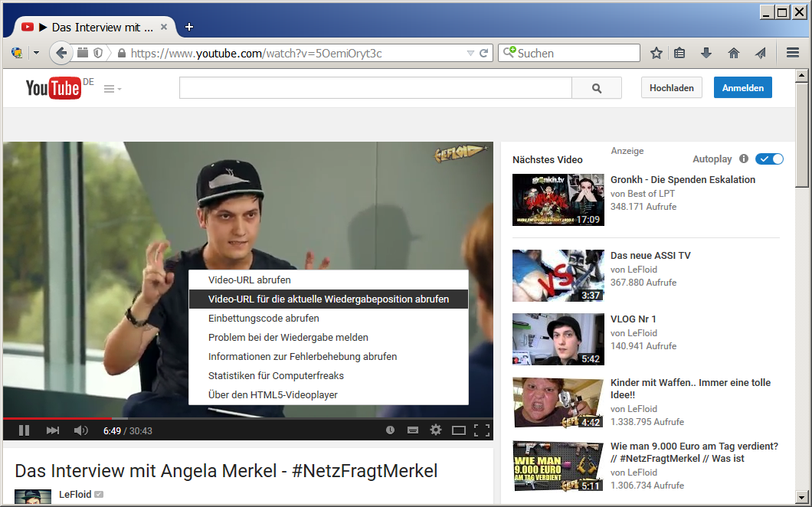Pause the video with the pause button
The width and height of the screenshot is (812, 507).
[x=24, y=430]
